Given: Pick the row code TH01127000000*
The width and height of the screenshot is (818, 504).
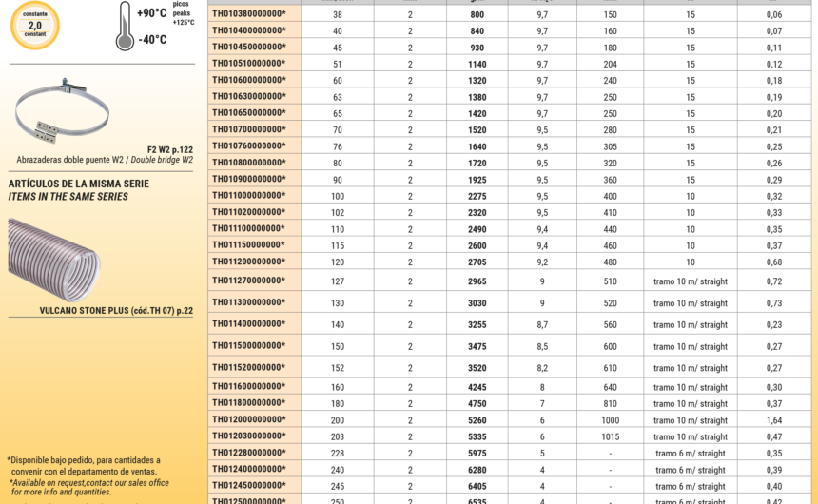Looking at the screenshot, I should click(248, 281).
